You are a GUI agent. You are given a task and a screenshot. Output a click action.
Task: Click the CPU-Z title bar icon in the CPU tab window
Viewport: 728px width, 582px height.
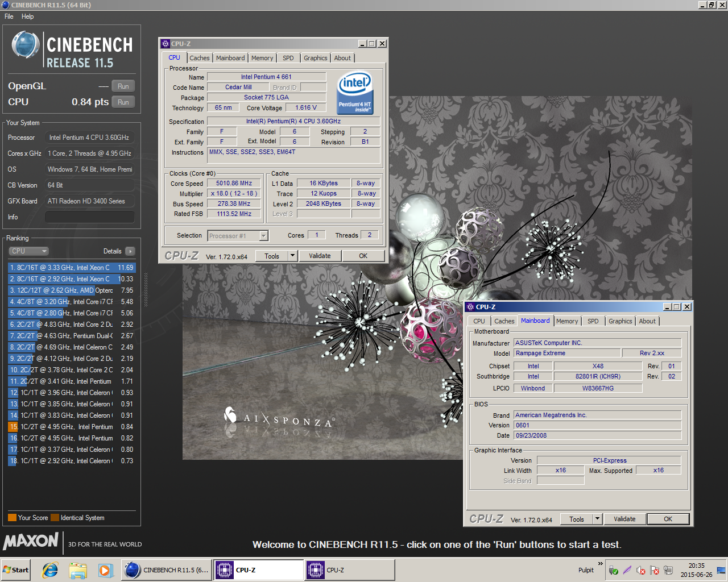coord(166,43)
